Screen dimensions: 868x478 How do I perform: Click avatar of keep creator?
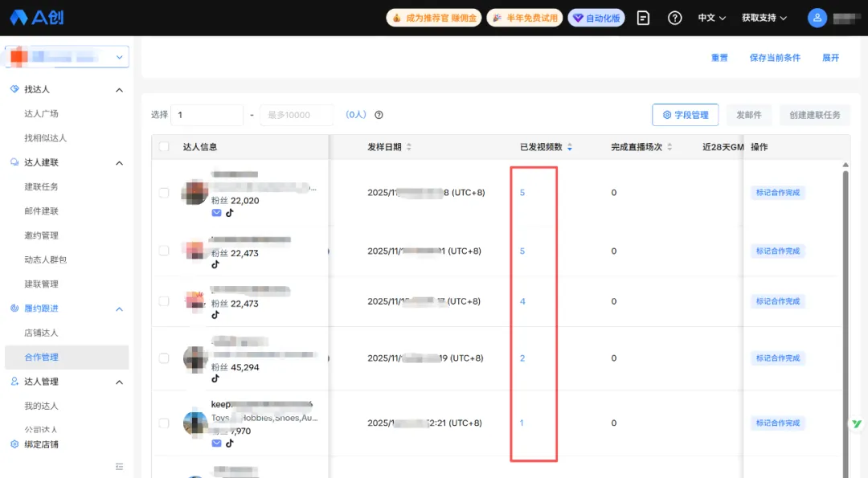[x=195, y=424]
